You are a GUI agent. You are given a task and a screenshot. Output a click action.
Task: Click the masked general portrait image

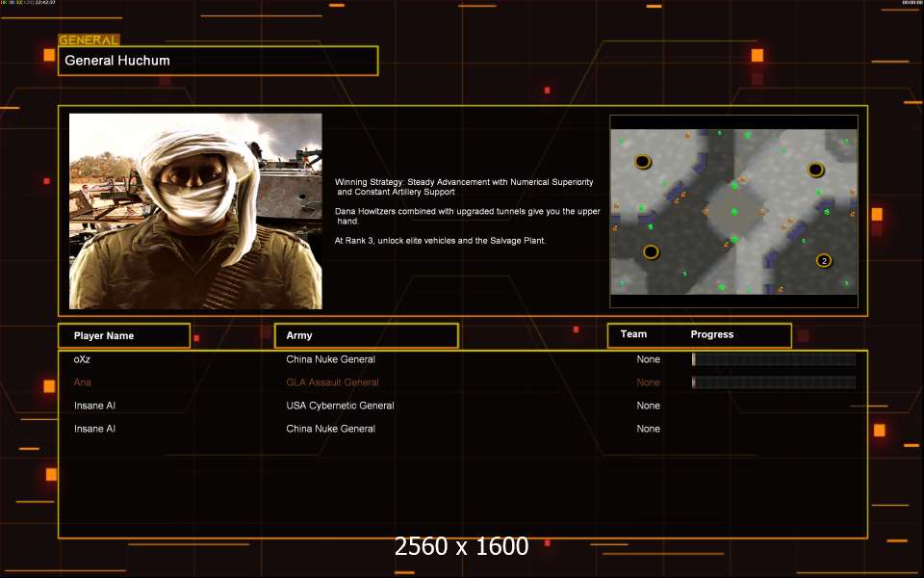click(195, 211)
